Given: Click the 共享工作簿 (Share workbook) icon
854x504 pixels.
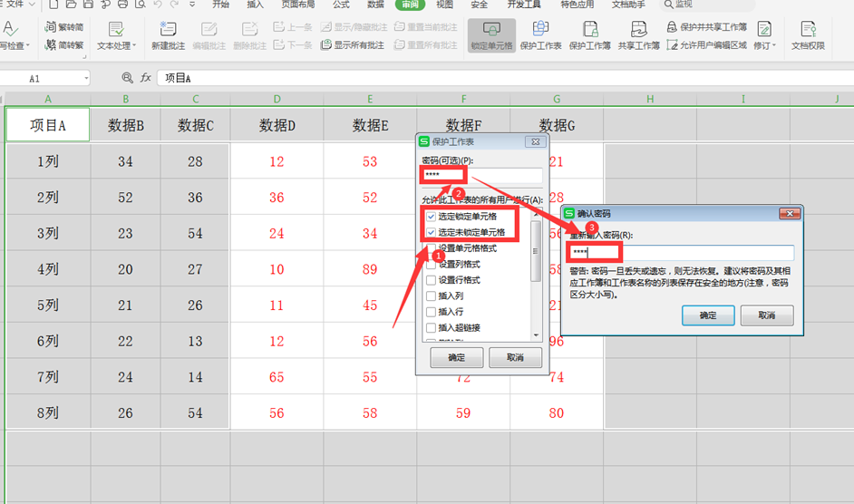Looking at the screenshot, I should tap(638, 29).
